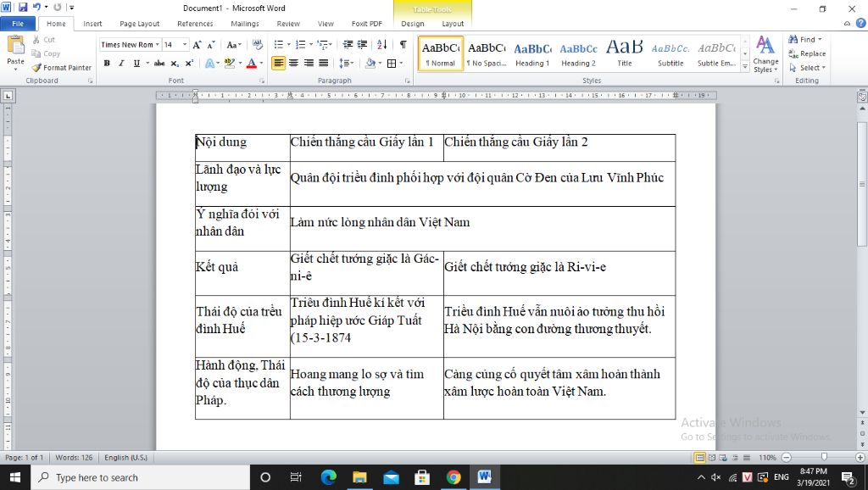Screen dimensions: 868x490
Task: Switch to the Page Layout tab
Action: (x=140, y=24)
